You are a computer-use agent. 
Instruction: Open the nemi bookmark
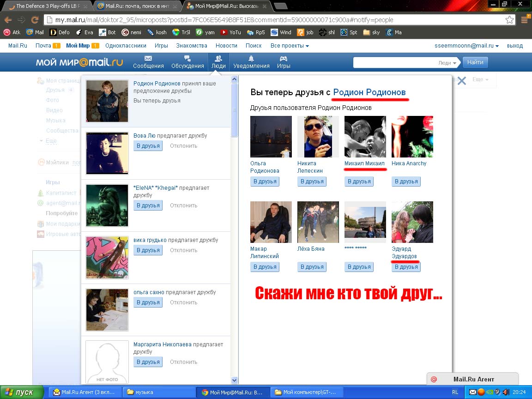pos(131,32)
